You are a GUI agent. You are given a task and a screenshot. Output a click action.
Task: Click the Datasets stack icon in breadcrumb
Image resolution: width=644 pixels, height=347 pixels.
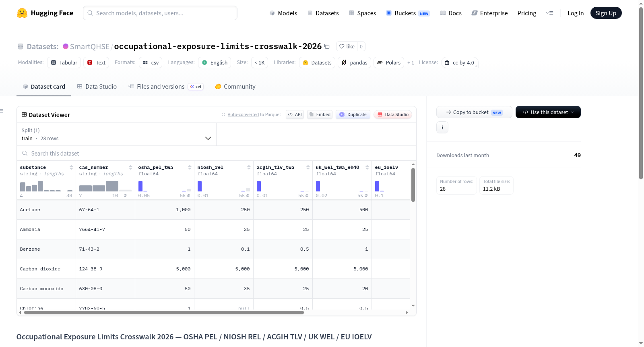pos(21,47)
